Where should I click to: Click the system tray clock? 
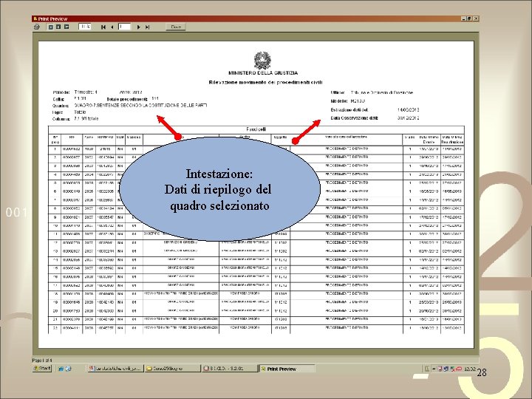click(x=470, y=369)
